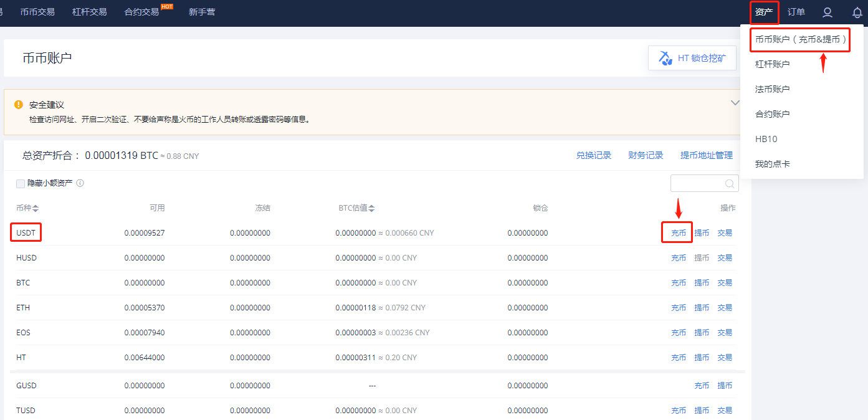Click total asset value 0.00001319 BTC
Screen dimensions: 868x420
click(122, 156)
